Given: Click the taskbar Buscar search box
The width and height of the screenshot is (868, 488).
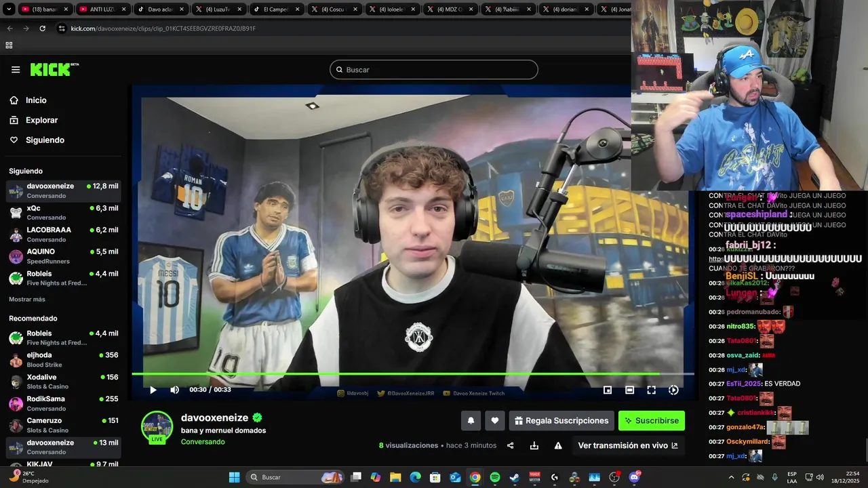Looking at the screenshot, I should 296,477.
